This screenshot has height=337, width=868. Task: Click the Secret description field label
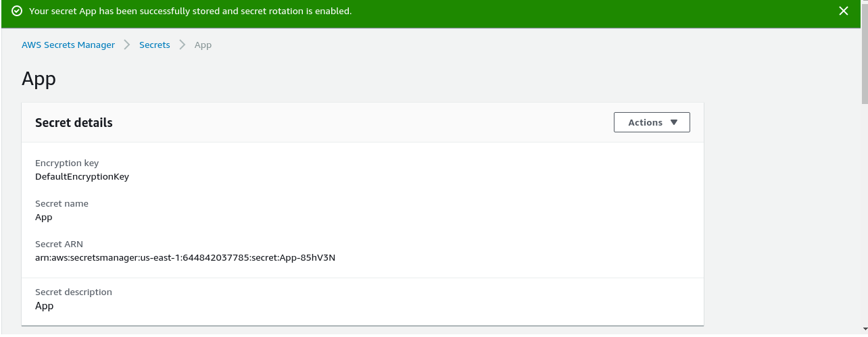point(74,292)
